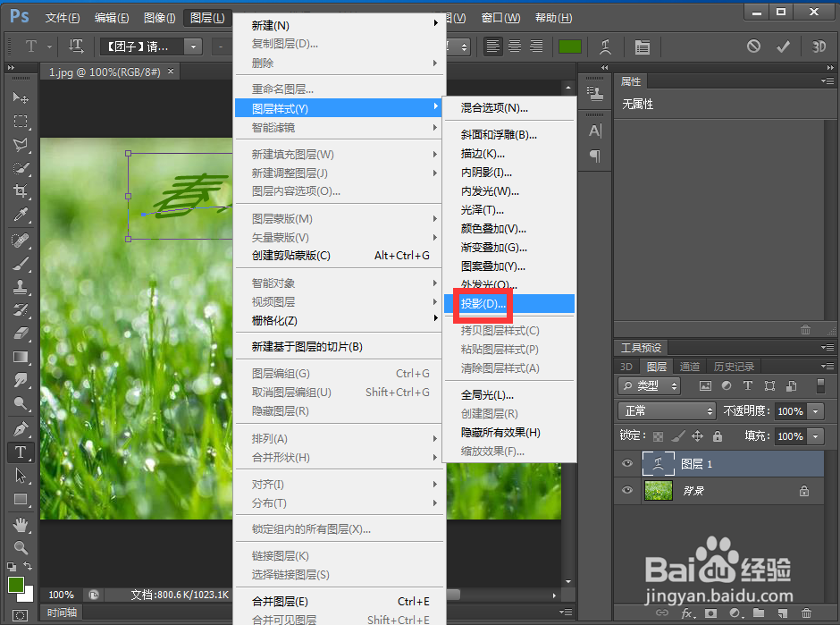Select the Gradient tool

21,357
